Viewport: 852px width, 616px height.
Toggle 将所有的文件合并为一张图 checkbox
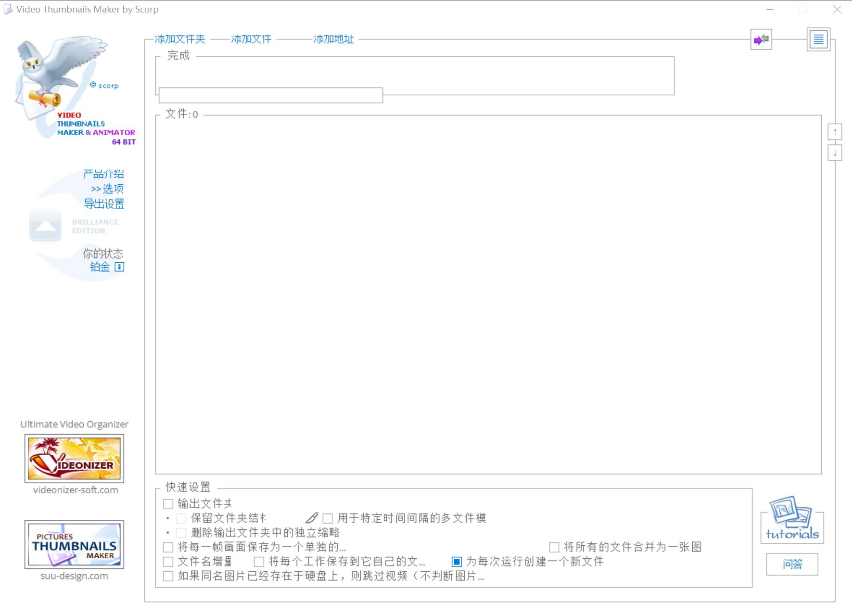point(554,547)
